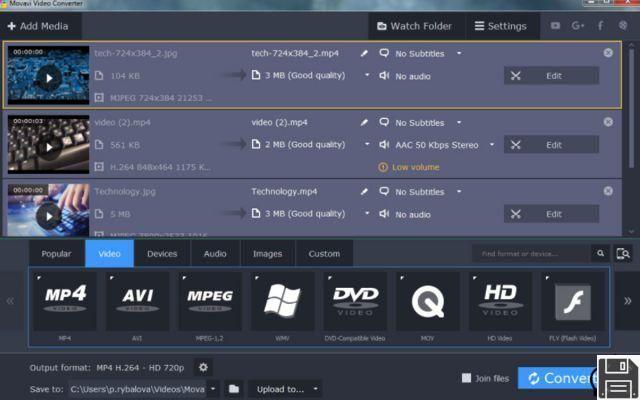Click the subtitles bubble icon for video (2).mp4

point(384,122)
